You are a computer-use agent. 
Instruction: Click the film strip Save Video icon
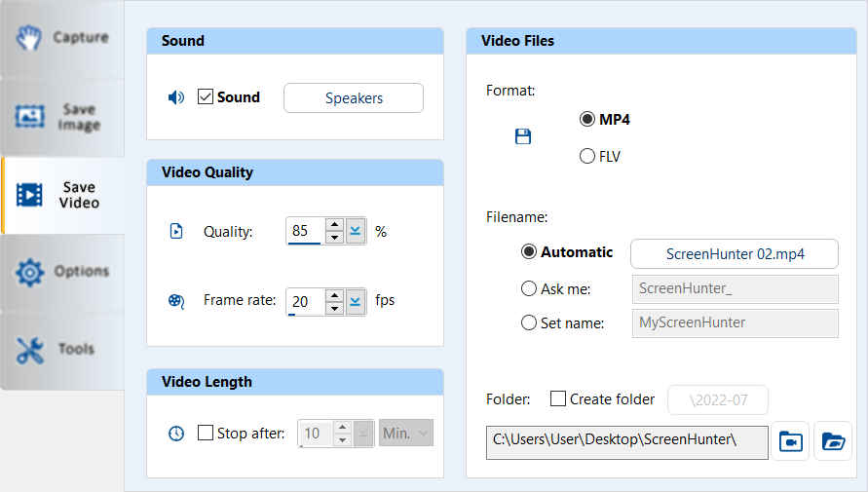29,195
